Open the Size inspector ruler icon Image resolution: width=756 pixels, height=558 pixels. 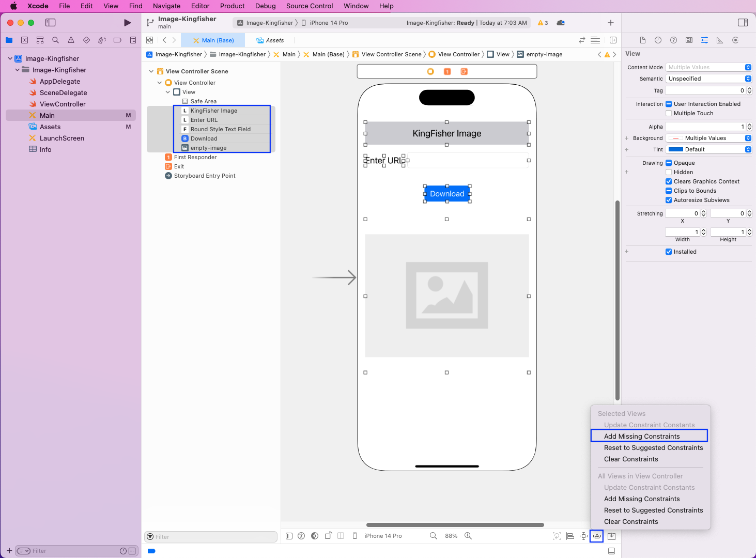pyautogui.click(x=720, y=40)
